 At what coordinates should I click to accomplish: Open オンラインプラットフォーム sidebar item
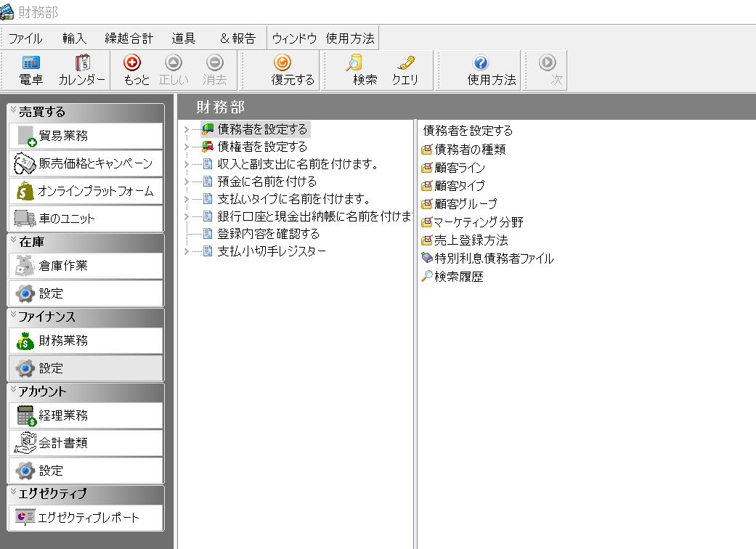[86, 191]
